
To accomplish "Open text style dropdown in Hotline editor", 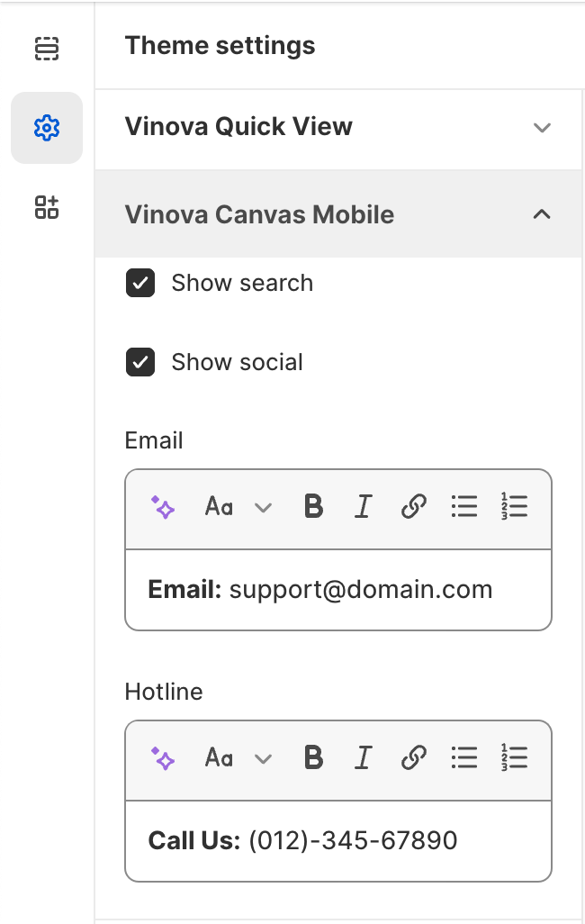I will tap(238, 758).
